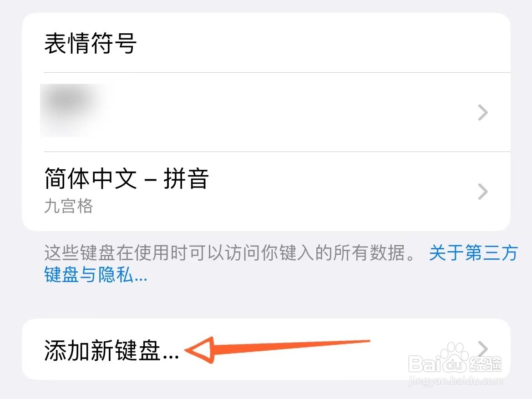Open jingyan.baidu.com watermark URL

tap(456, 381)
